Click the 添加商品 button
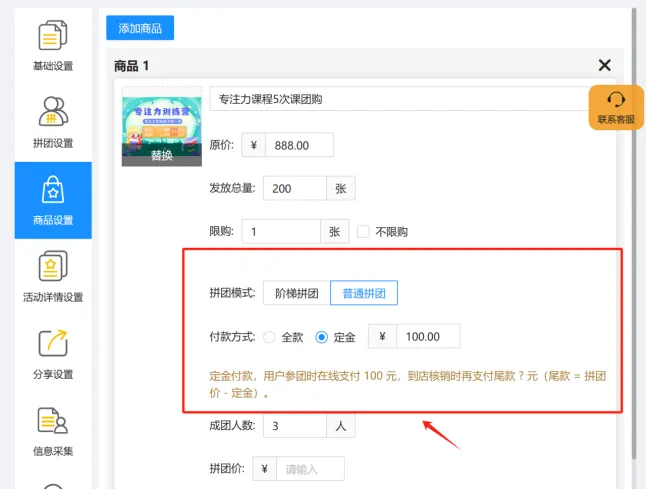The image size is (646, 489). (140, 28)
